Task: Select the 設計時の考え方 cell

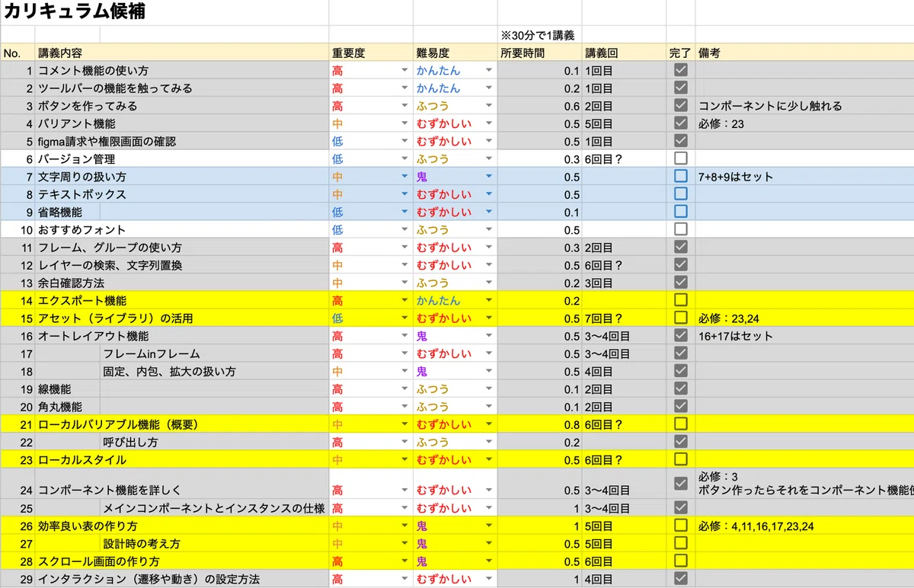Action: 215,543
